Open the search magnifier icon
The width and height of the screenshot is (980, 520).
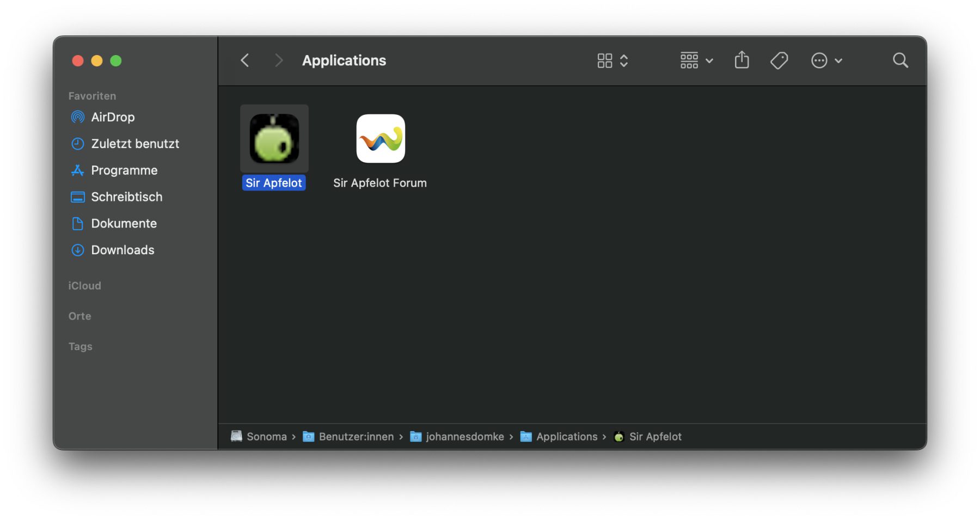coord(900,60)
